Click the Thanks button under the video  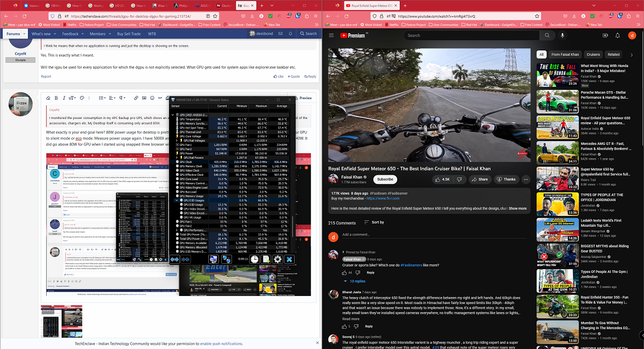tap(507, 179)
